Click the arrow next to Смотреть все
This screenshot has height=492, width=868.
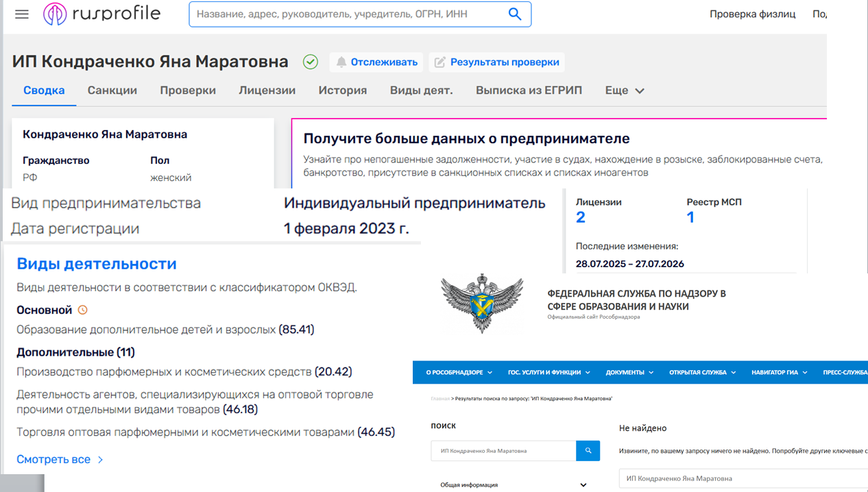(x=100, y=460)
